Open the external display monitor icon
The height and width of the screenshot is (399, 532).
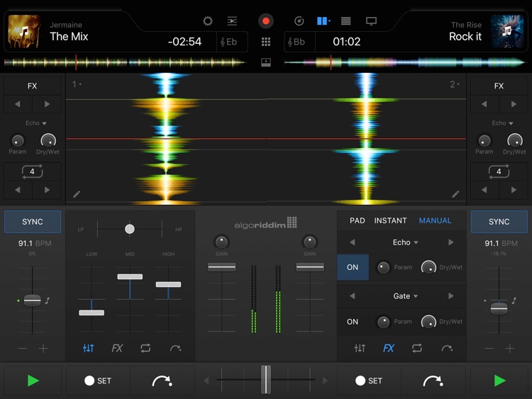pos(371,21)
